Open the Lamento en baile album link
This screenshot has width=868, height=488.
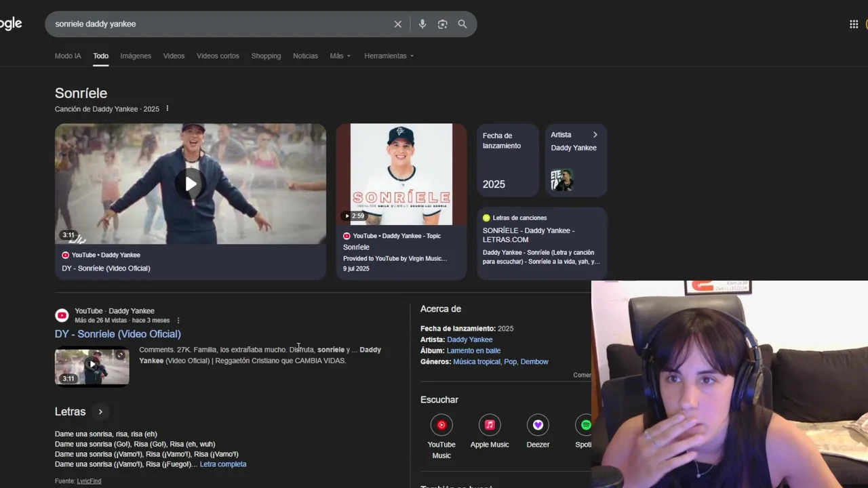tap(473, 350)
